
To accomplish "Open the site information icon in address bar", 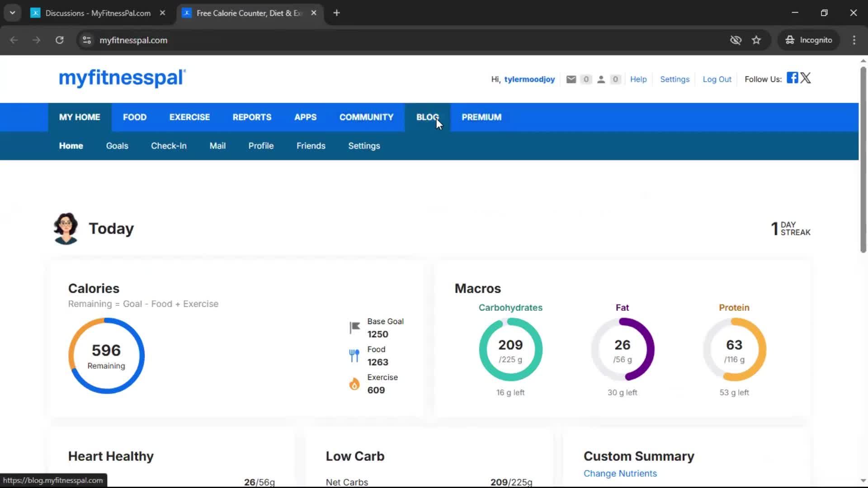I will (x=87, y=40).
